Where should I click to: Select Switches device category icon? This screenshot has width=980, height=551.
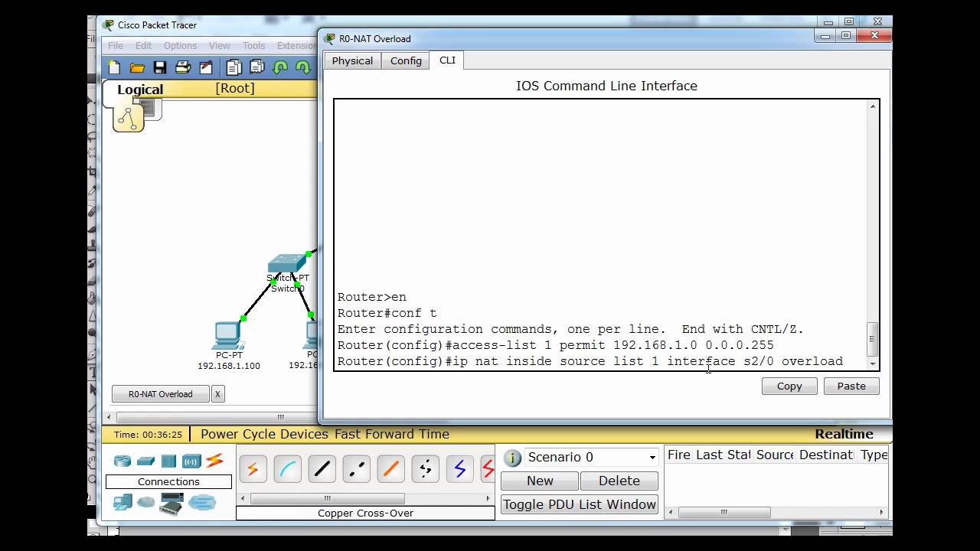[x=145, y=461]
